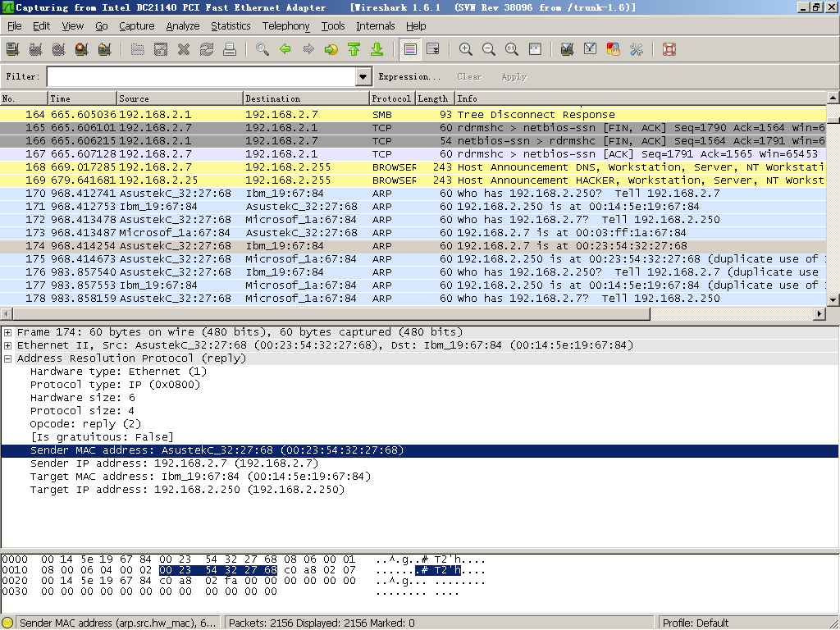The image size is (840, 630).
Task: Jump to the last packet
Action: 377,50
